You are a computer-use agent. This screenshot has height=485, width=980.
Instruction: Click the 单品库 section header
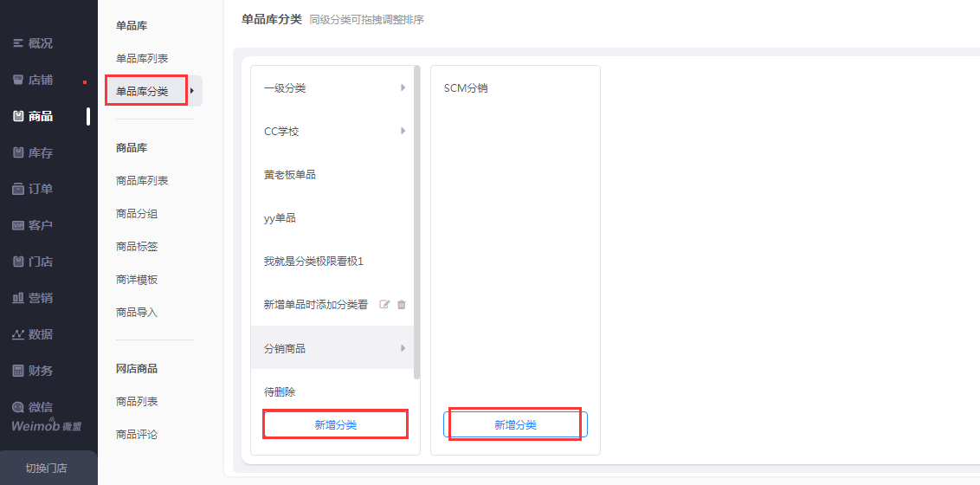point(132,26)
